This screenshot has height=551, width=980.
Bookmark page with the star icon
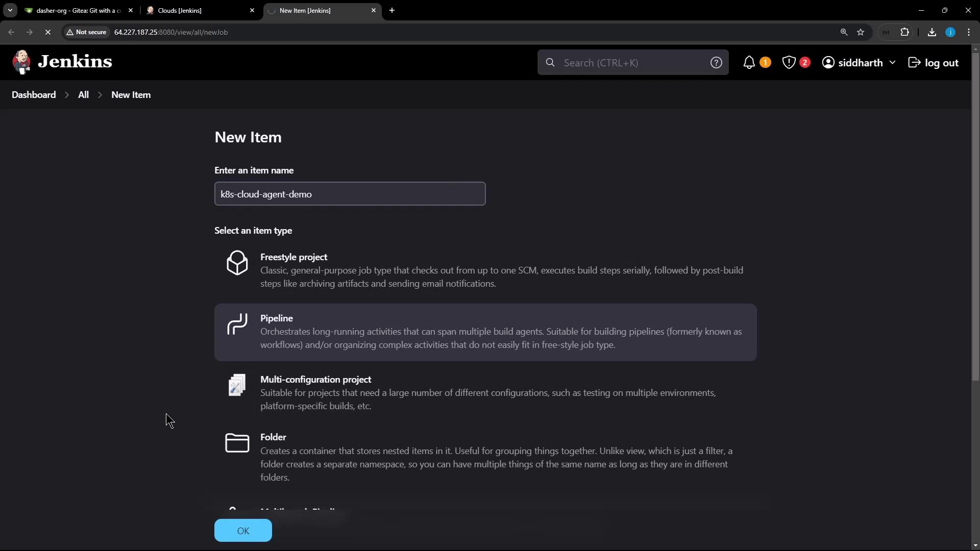[x=861, y=32]
